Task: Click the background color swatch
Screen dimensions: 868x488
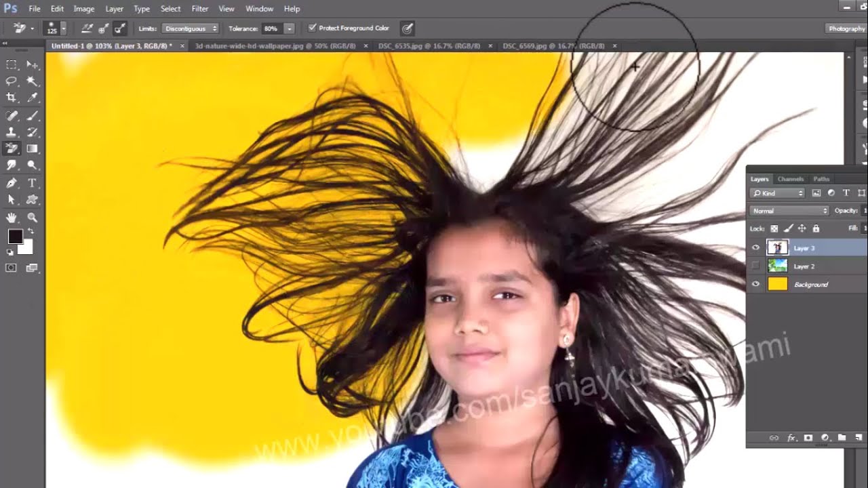Action: pos(27,247)
